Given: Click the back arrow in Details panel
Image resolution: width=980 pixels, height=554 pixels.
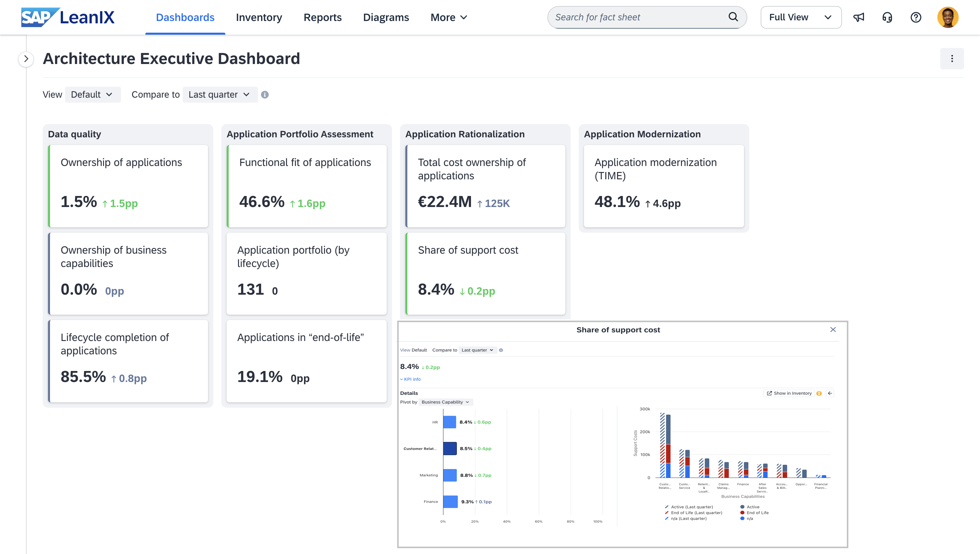Looking at the screenshot, I should (x=830, y=393).
